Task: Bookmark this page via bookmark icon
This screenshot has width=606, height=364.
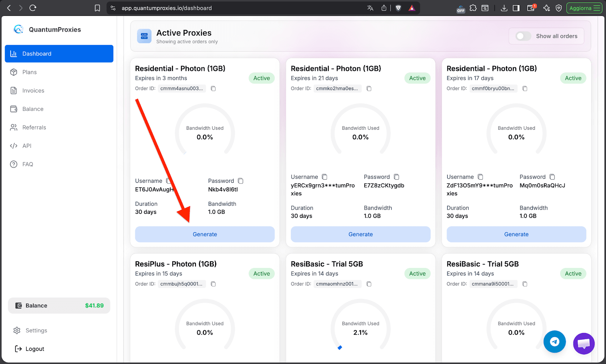Action: (x=97, y=8)
